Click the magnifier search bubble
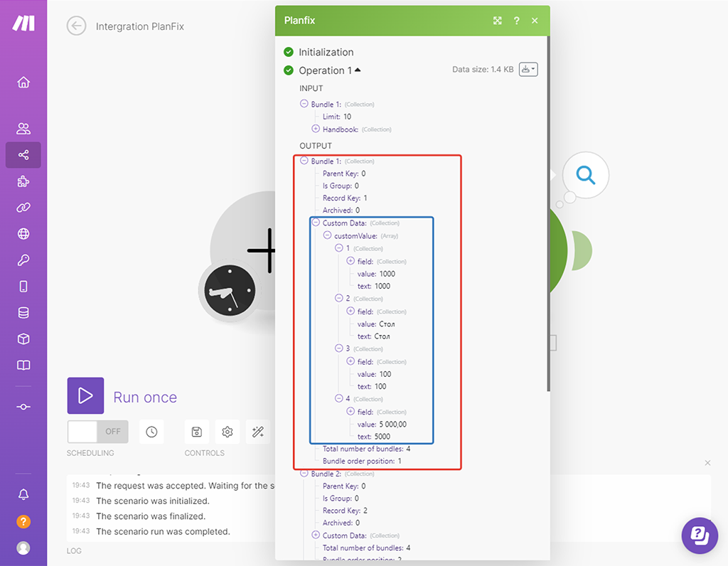Image resolution: width=728 pixels, height=566 pixels. [586, 175]
